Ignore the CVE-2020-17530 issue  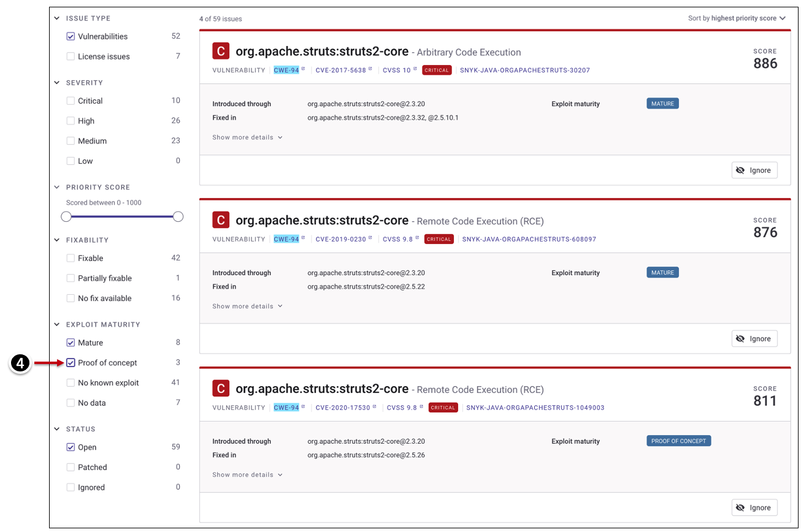coord(754,508)
